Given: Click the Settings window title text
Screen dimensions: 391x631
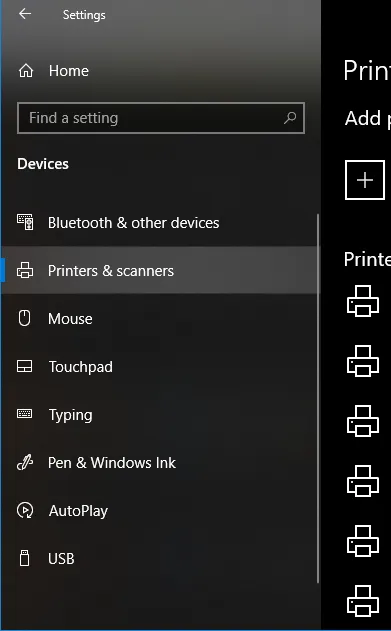Looking at the screenshot, I should click(x=84, y=15).
